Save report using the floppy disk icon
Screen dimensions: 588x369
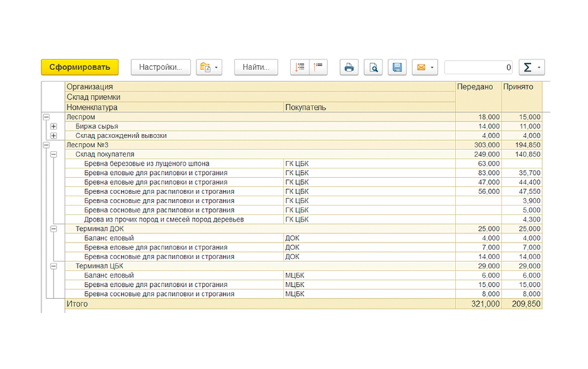pos(397,67)
